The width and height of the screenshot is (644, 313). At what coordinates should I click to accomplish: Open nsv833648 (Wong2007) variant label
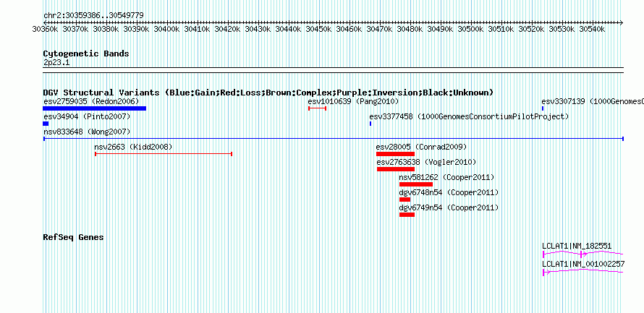coord(87,132)
